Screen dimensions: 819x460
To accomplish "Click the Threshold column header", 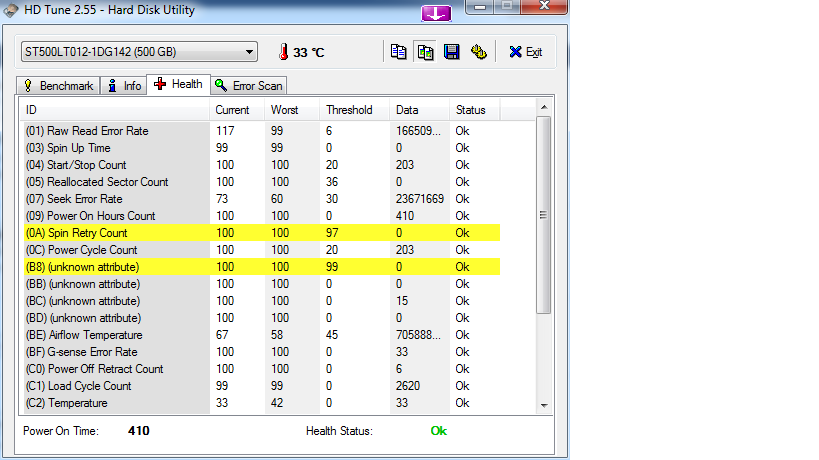I will click(354, 110).
